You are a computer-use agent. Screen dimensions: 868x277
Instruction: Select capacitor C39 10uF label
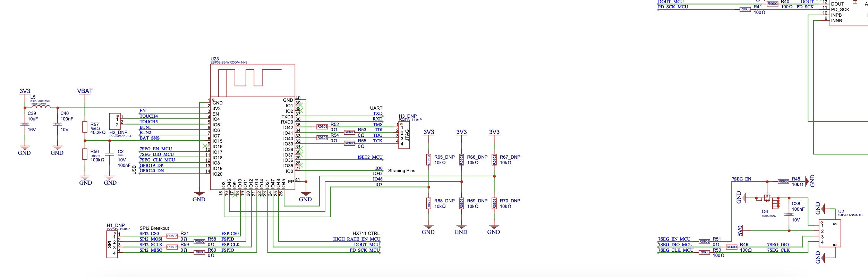(x=33, y=116)
